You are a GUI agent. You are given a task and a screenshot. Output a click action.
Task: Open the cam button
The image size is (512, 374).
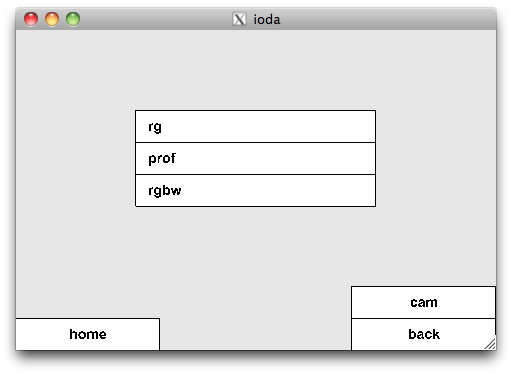pyautogui.click(x=423, y=302)
